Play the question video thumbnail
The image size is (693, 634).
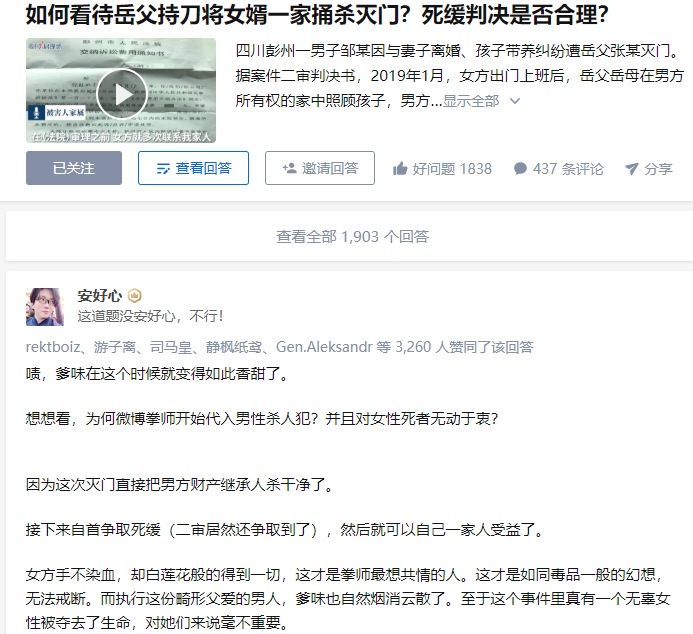pos(121,94)
